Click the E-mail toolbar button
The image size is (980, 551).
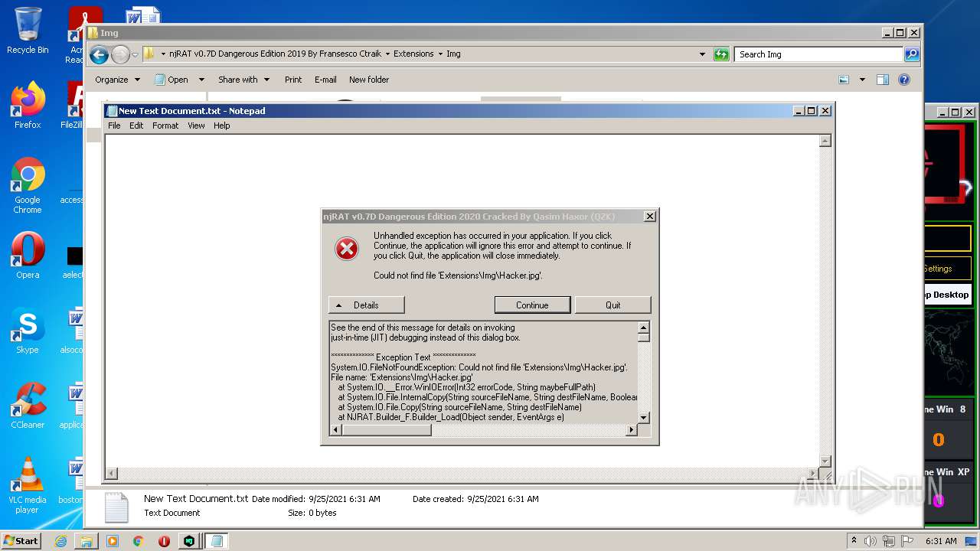tap(325, 80)
